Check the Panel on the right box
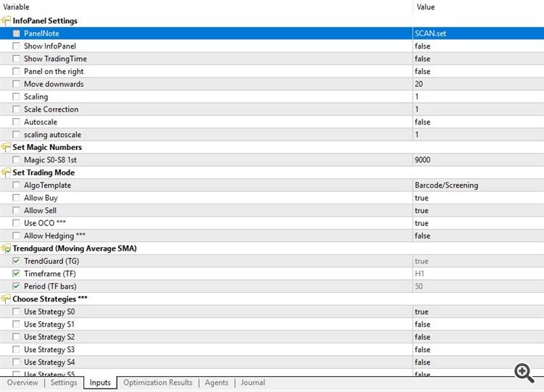 (x=16, y=72)
